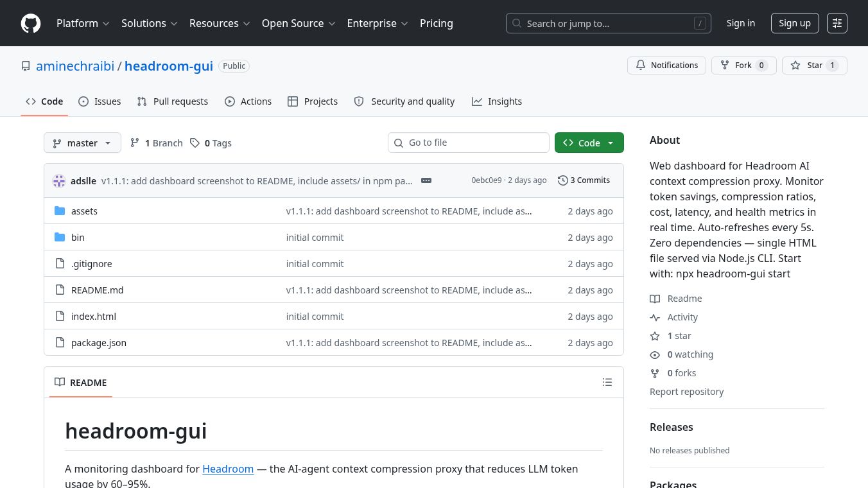Click the clock history icon beside 3 Commits
The image size is (868, 488).
(x=563, y=180)
